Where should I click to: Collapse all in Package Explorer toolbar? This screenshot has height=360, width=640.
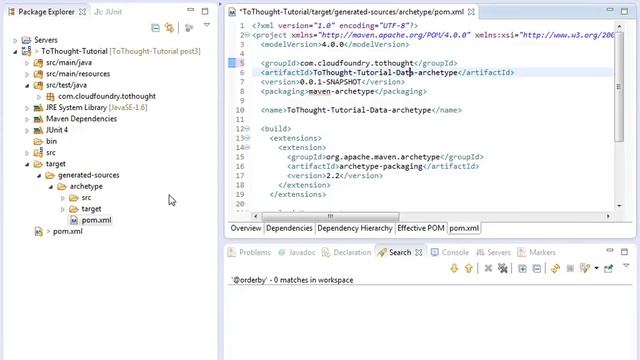(155, 28)
